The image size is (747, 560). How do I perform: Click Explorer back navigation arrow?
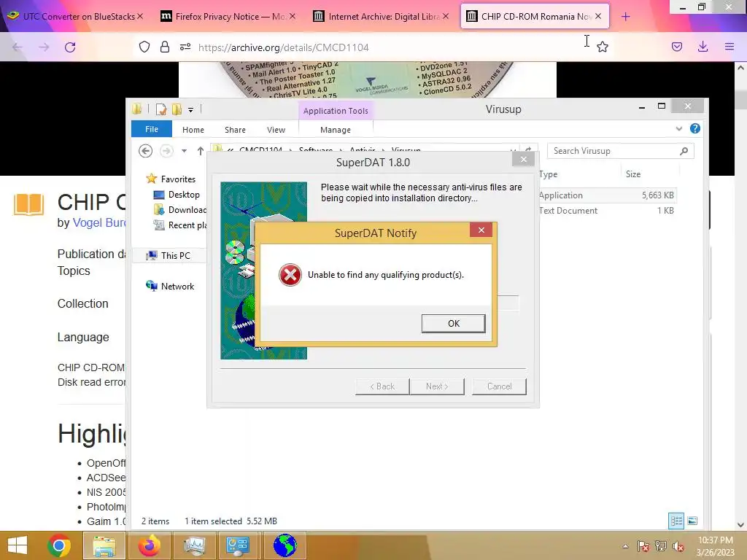tap(145, 151)
